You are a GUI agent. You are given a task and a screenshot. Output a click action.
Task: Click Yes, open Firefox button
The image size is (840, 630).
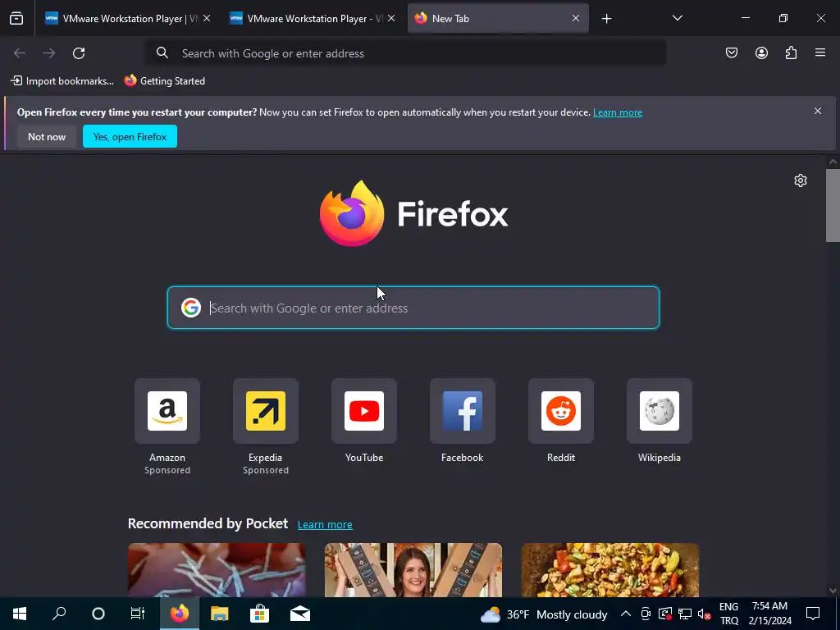pos(130,137)
